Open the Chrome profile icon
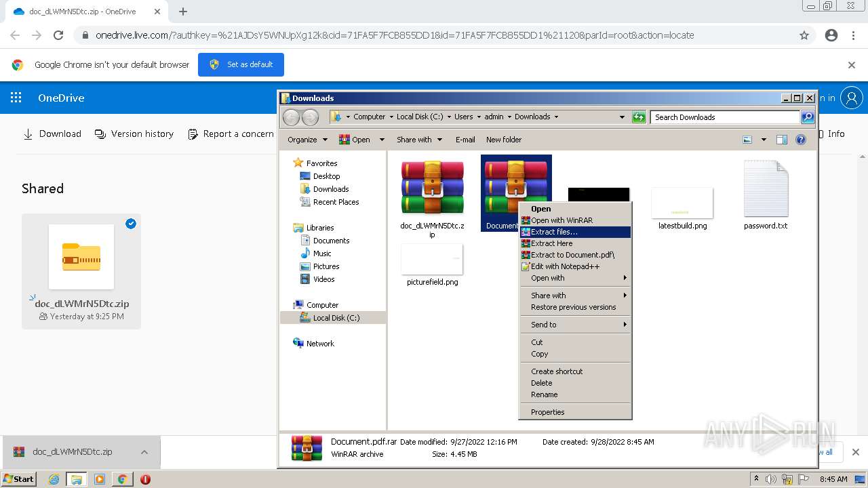868x488 pixels. pyautogui.click(x=831, y=35)
